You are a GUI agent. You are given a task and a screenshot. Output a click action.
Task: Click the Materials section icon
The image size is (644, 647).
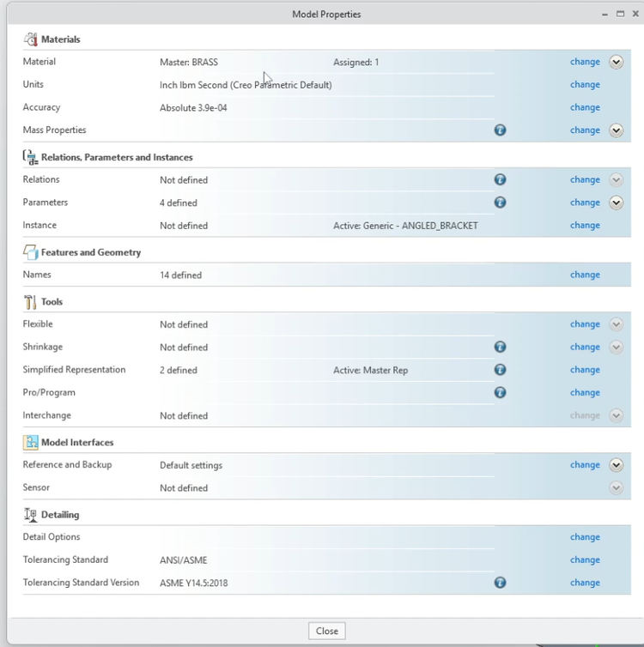point(31,39)
